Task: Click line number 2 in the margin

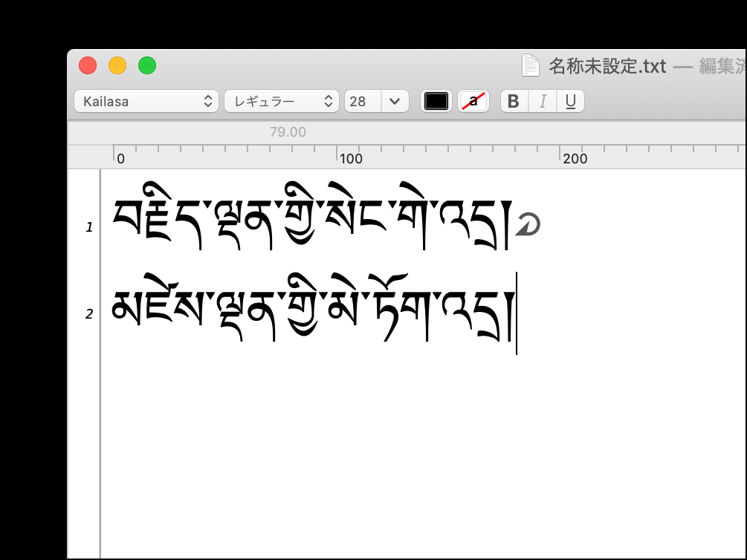Action: [89, 314]
